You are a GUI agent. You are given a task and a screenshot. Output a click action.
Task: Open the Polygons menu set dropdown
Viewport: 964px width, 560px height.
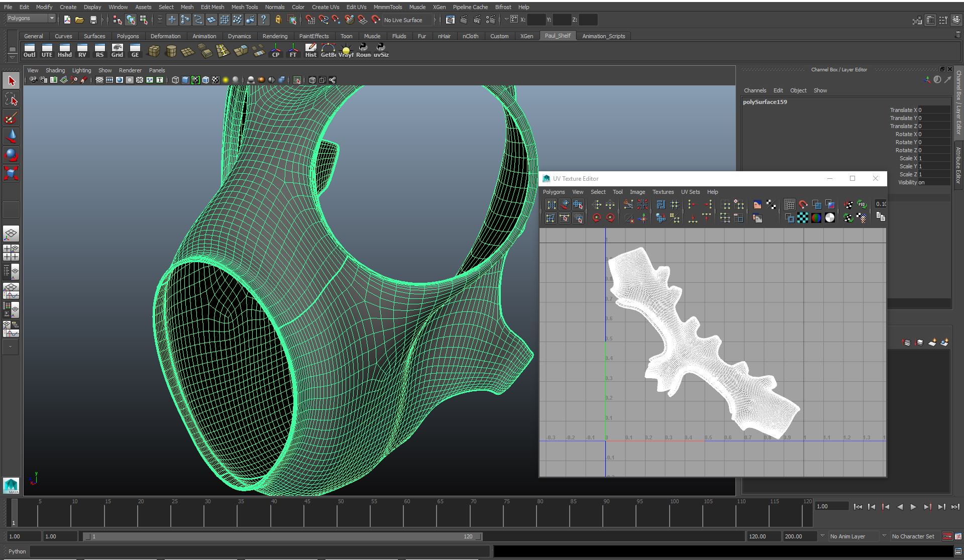point(31,19)
